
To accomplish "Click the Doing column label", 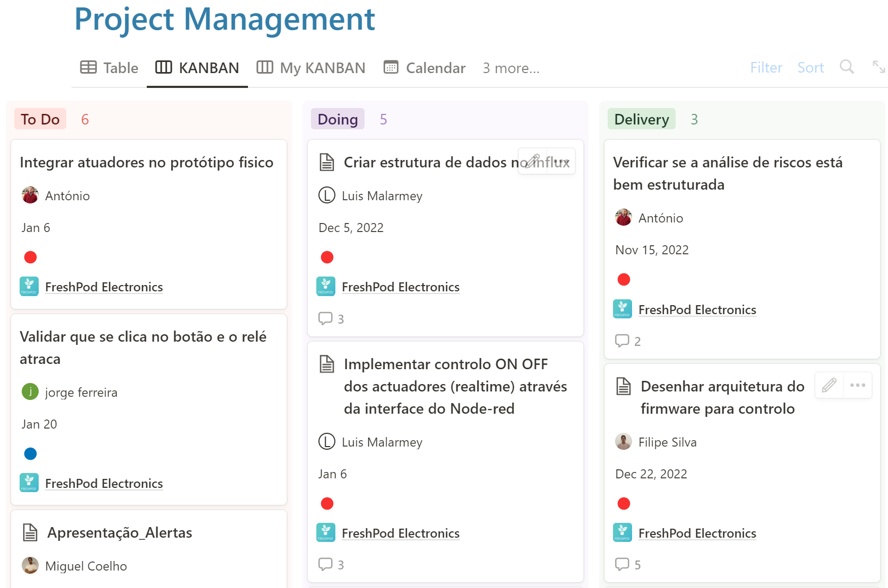I will (x=338, y=119).
